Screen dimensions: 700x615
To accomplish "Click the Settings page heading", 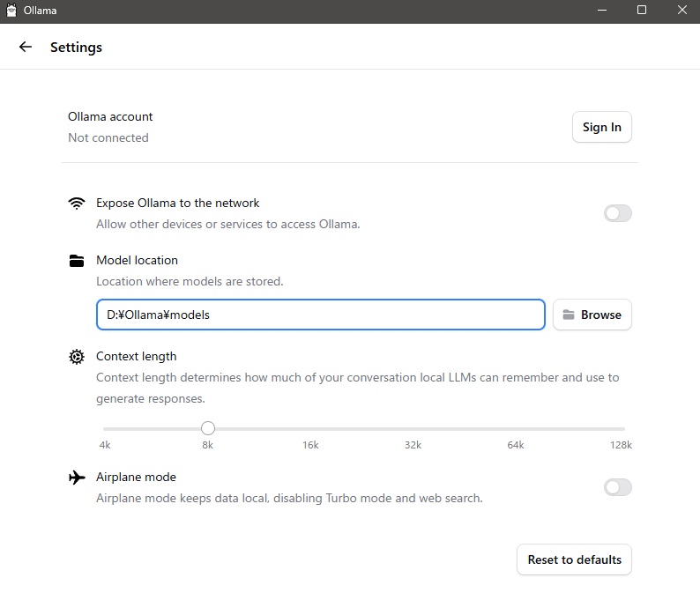I will pos(76,48).
